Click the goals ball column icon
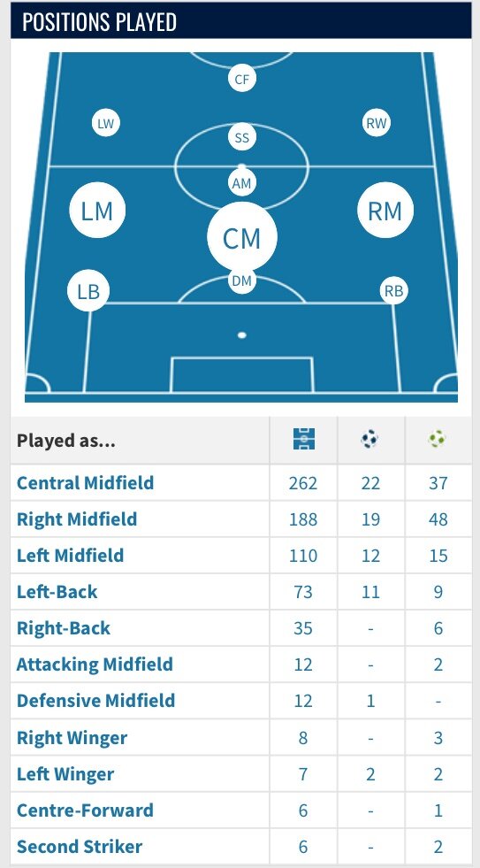This screenshot has height=868, width=480. 370,440
